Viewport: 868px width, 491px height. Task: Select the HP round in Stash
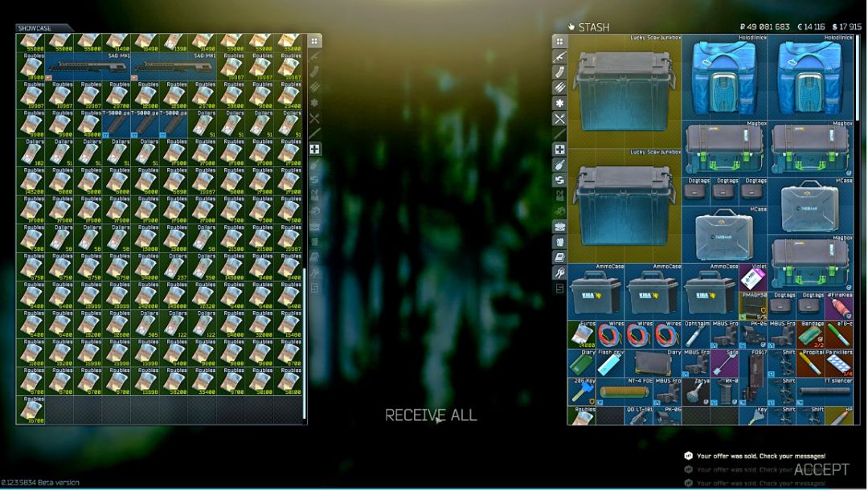[x=839, y=416]
